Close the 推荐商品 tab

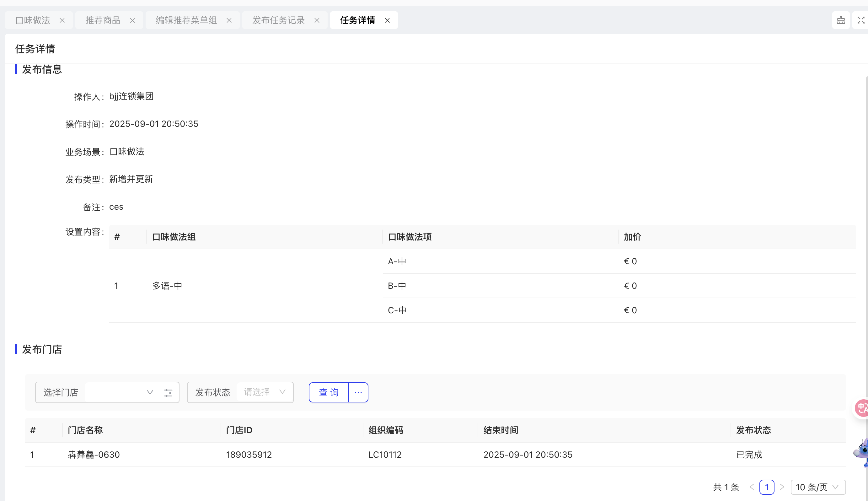coord(132,21)
